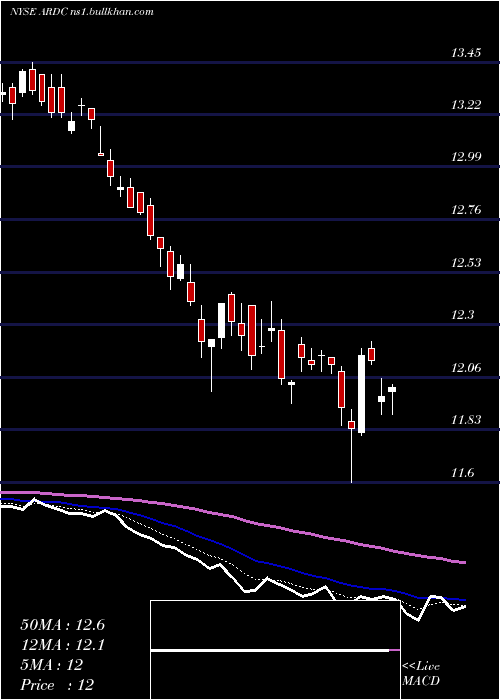The image size is (500, 700).
Task: Select the 11.83 price axis label
Action: (x=466, y=420)
